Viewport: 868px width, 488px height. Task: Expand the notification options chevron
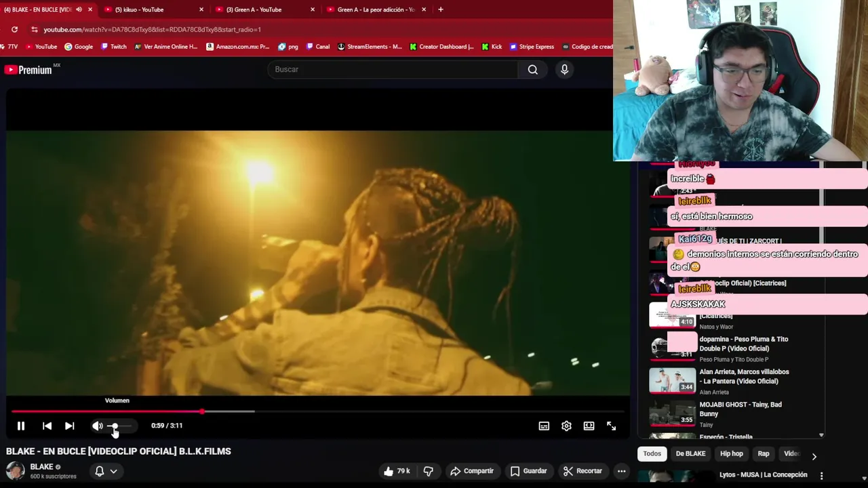(114, 471)
